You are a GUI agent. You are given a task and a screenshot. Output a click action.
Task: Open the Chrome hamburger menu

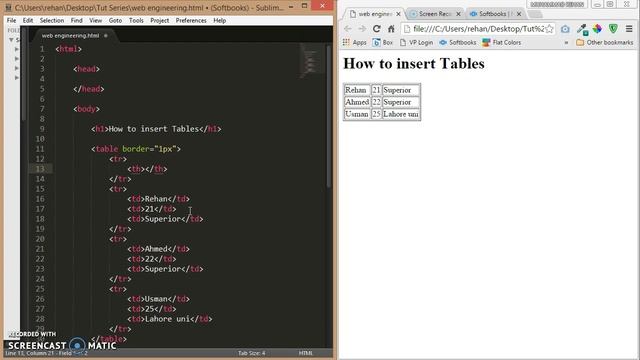pos(629,29)
